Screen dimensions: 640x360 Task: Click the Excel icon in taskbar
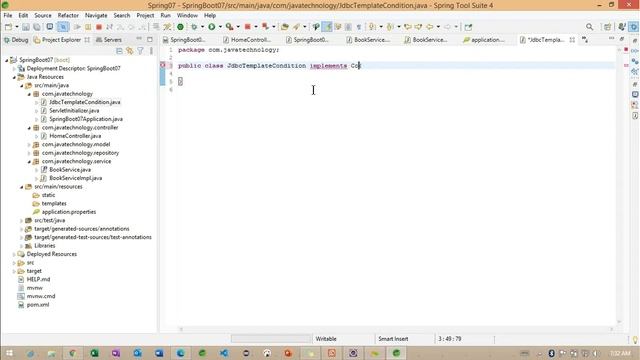94,353
